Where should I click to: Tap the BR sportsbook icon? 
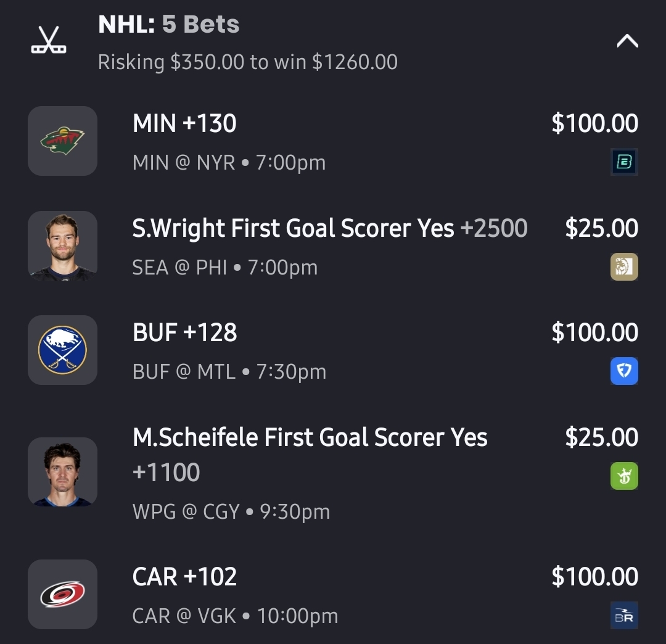(x=624, y=616)
